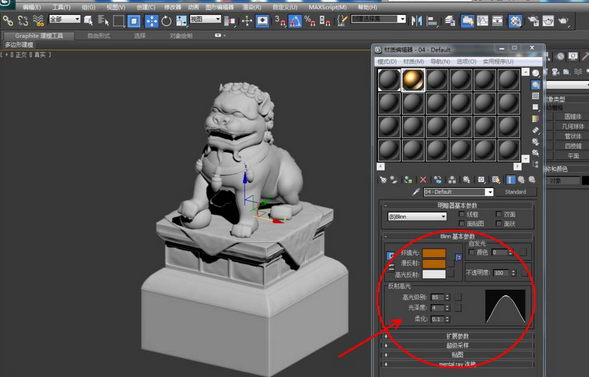The height and width of the screenshot is (377, 589).
Task: Click the Standard material type button
Action: [x=515, y=192]
